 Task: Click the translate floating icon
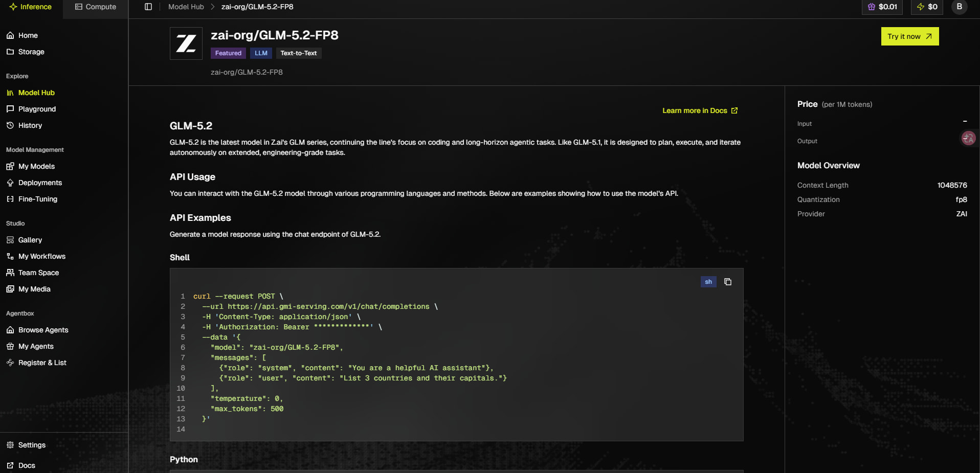[968, 138]
